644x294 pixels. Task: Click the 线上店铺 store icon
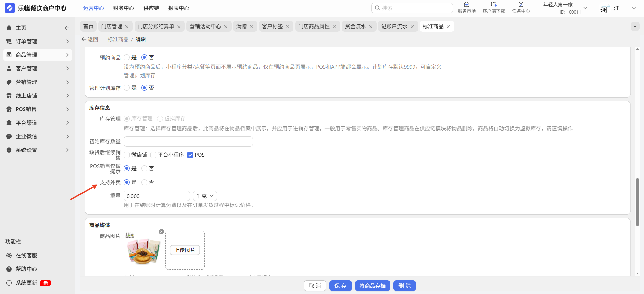coord(9,96)
